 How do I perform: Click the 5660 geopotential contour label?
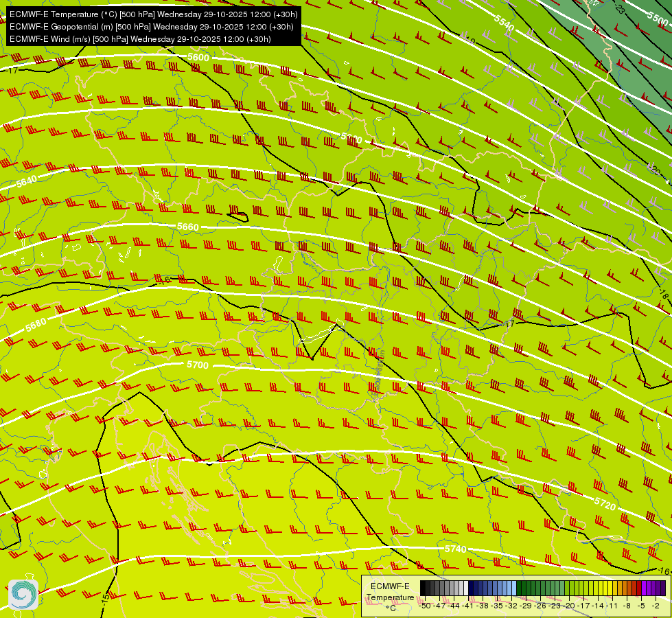click(187, 227)
